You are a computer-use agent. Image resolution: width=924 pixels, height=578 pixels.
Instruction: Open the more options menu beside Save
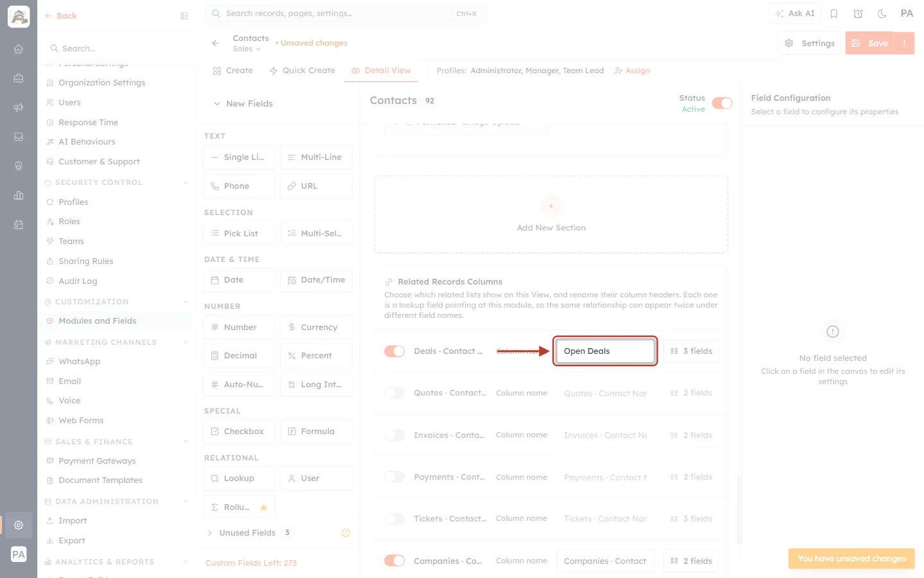(904, 43)
